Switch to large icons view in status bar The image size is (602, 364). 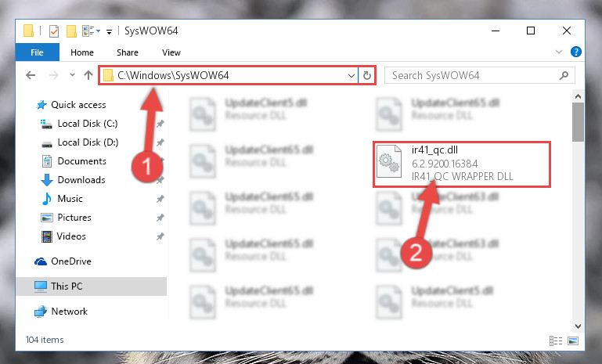[573, 341]
